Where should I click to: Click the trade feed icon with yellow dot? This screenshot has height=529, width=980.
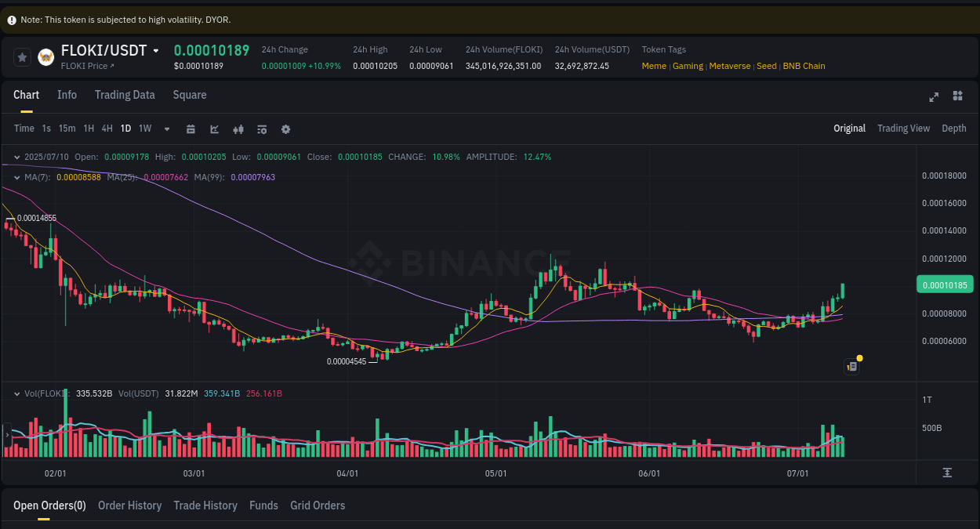coord(851,366)
